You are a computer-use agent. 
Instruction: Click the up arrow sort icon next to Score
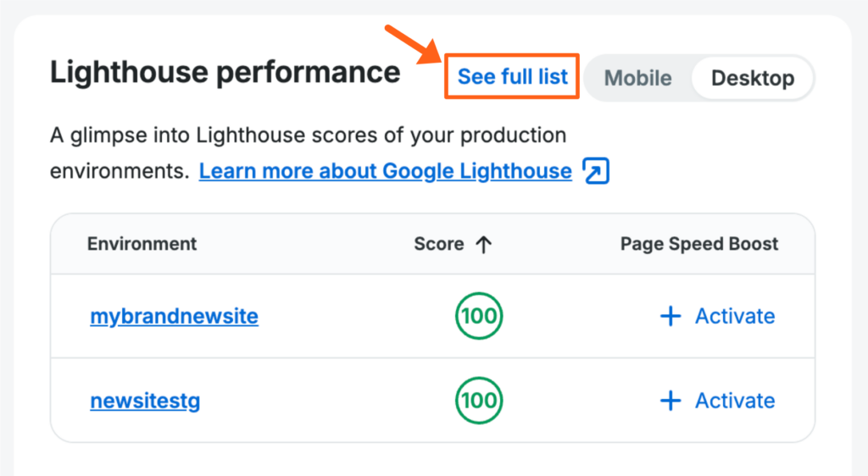tap(484, 245)
